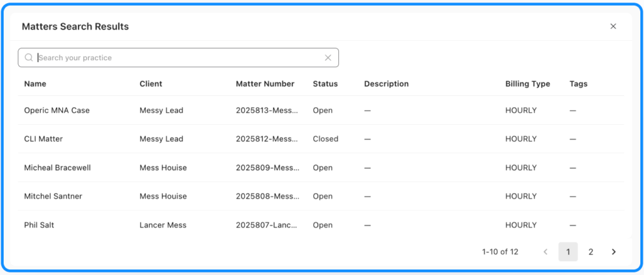Go to previous page using left chevron
644x275 pixels.
click(545, 252)
